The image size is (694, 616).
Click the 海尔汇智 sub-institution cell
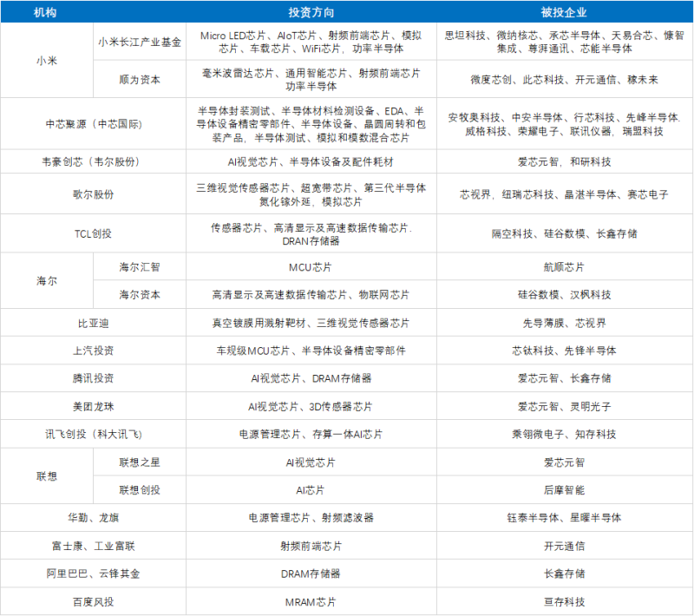(x=140, y=266)
